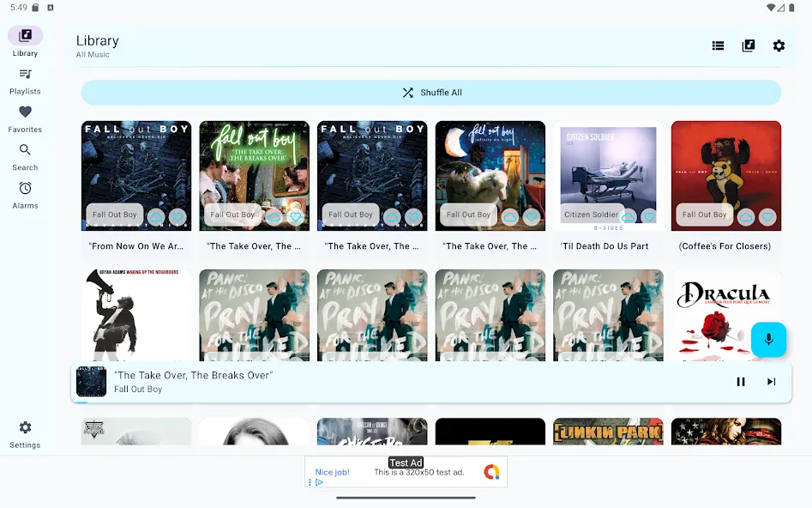Select the Fall Out Boy artist chip on first album
Image resolution: width=812 pixels, height=508 pixels.
[x=114, y=215]
